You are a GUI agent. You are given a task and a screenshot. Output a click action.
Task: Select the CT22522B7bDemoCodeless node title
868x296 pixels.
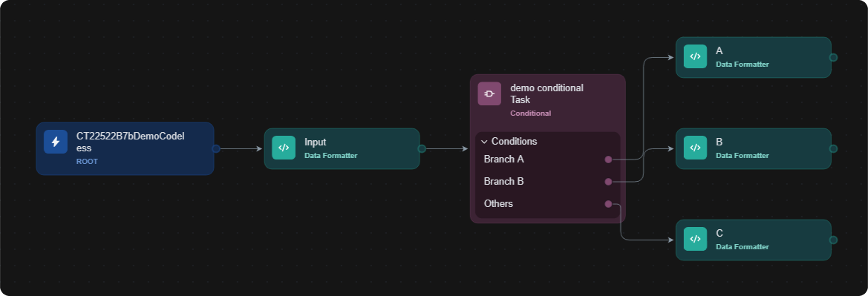(130, 142)
